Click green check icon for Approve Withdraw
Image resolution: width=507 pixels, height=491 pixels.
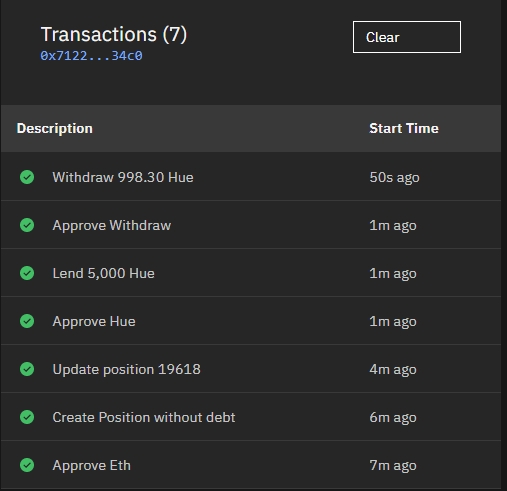click(27, 225)
